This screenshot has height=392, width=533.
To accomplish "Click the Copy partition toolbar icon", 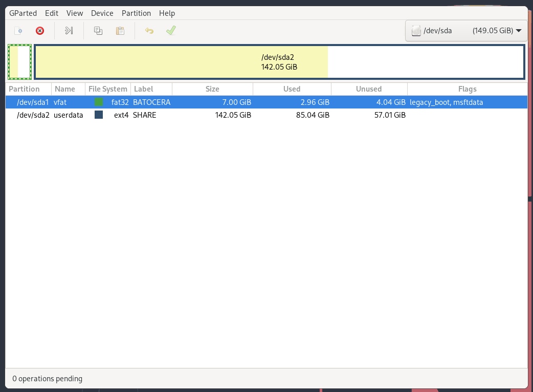I will [x=98, y=31].
